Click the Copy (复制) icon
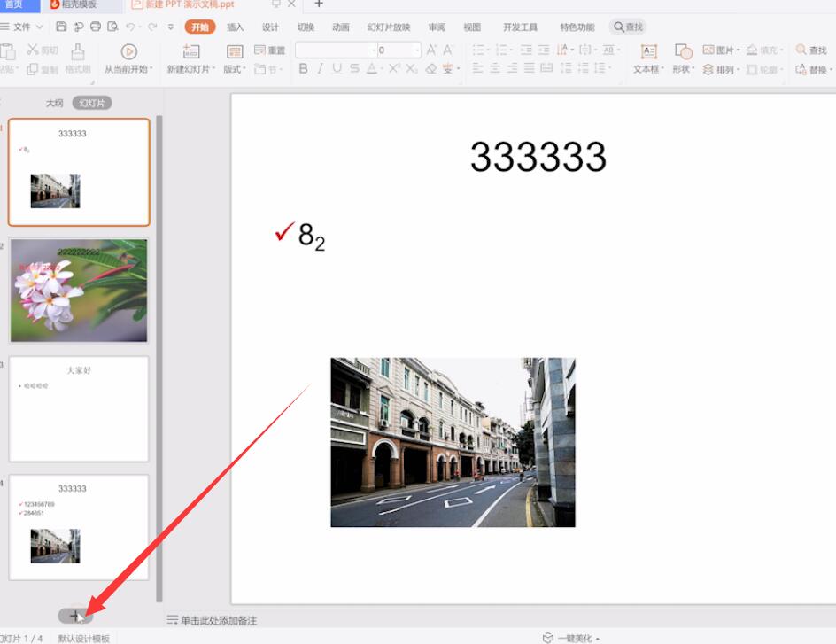The width and height of the screenshot is (836, 644). [32, 69]
